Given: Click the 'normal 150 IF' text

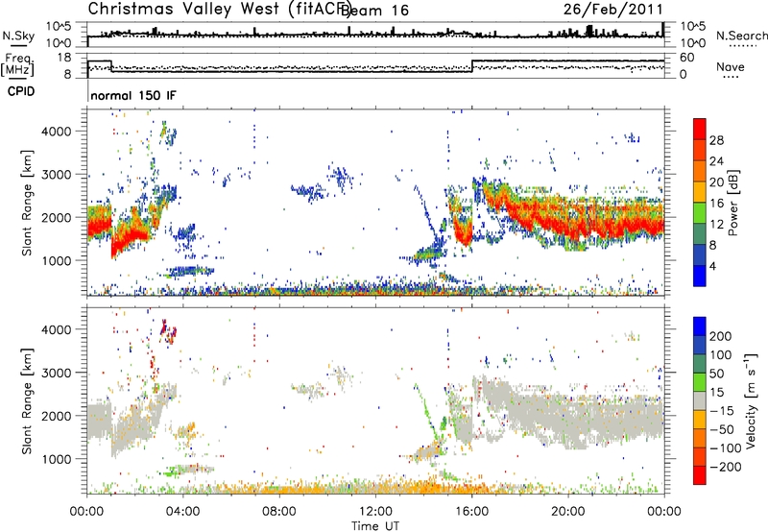Looking at the screenshot, I should [x=132, y=95].
